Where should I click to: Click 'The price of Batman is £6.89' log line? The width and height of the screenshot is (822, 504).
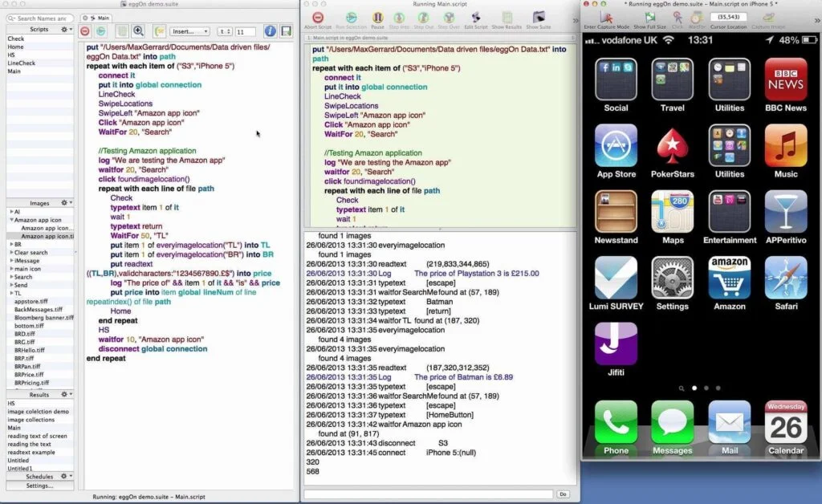[x=463, y=377]
